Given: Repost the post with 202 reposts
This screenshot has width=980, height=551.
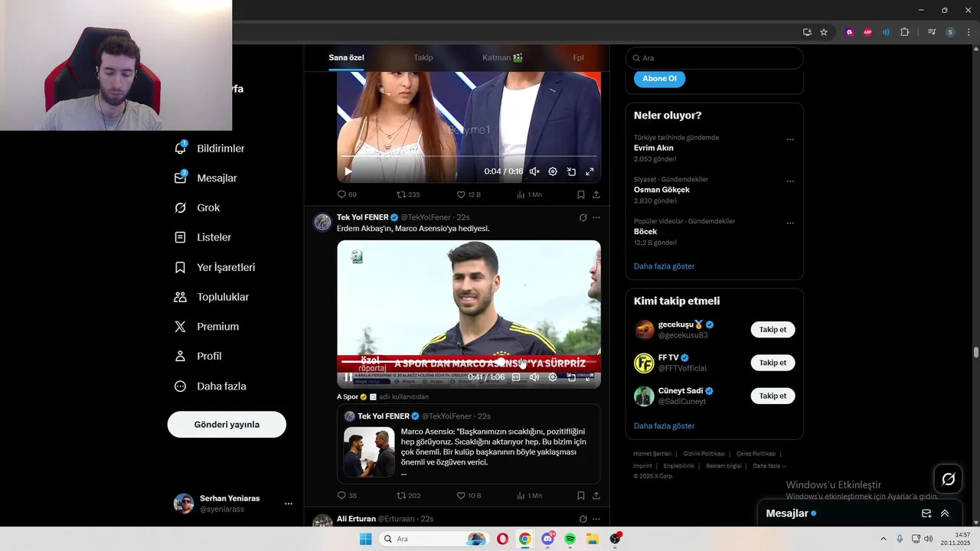Looking at the screenshot, I should coord(408,495).
